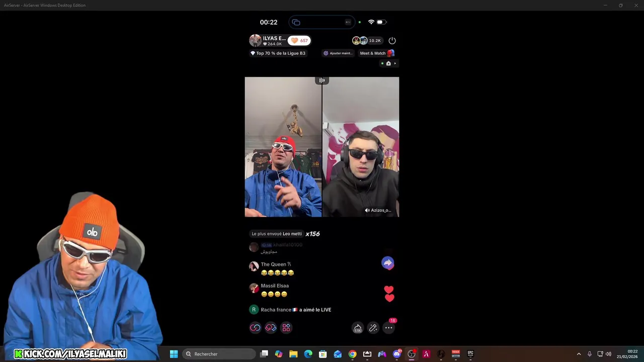Open ILYAS E... host profile avatar
The height and width of the screenshot is (362, 644).
[x=255, y=41]
